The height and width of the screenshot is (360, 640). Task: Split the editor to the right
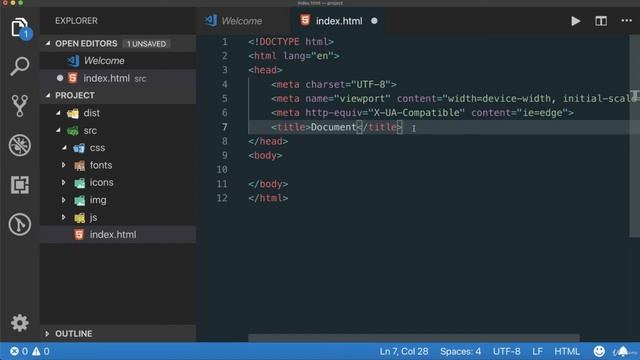click(601, 21)
